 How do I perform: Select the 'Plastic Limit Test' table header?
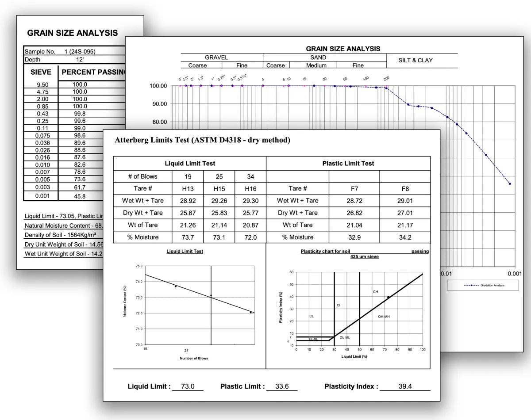(348, 163)
